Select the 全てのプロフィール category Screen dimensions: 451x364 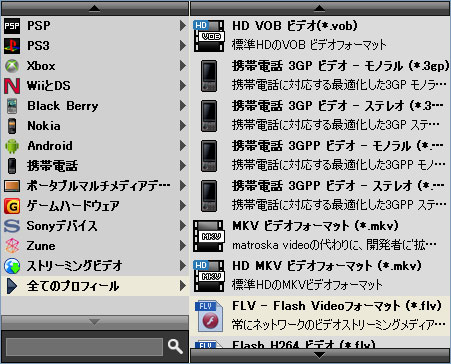coord(95,286)
